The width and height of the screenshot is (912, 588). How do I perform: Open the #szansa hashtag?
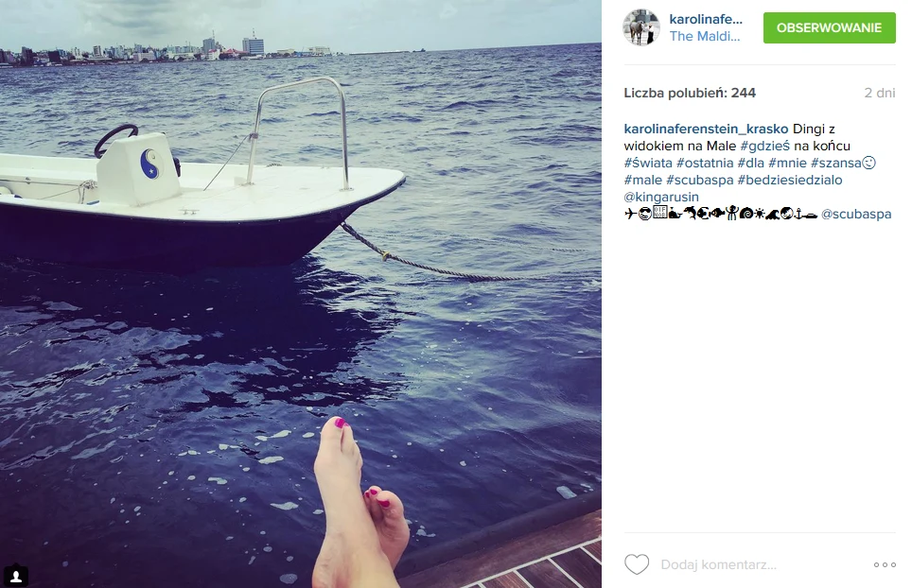pyautogui.click(x=835, y=163)
